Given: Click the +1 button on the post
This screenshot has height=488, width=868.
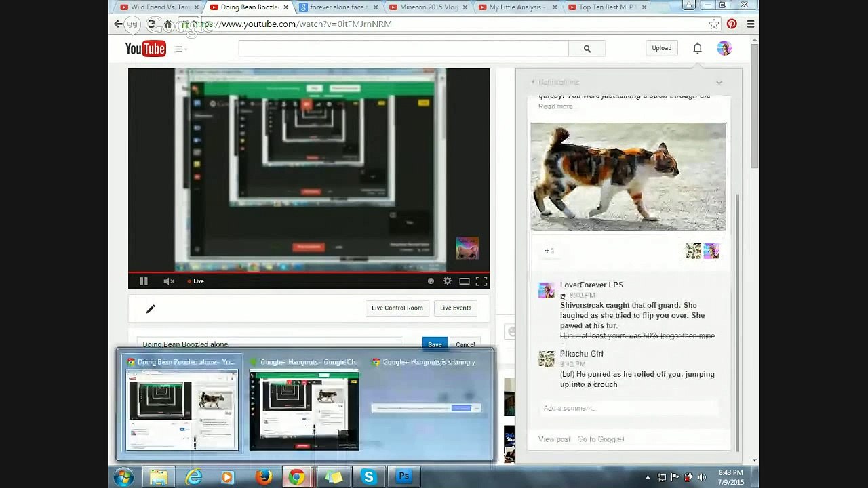Looking at the screenshot, I should [549, 251].
